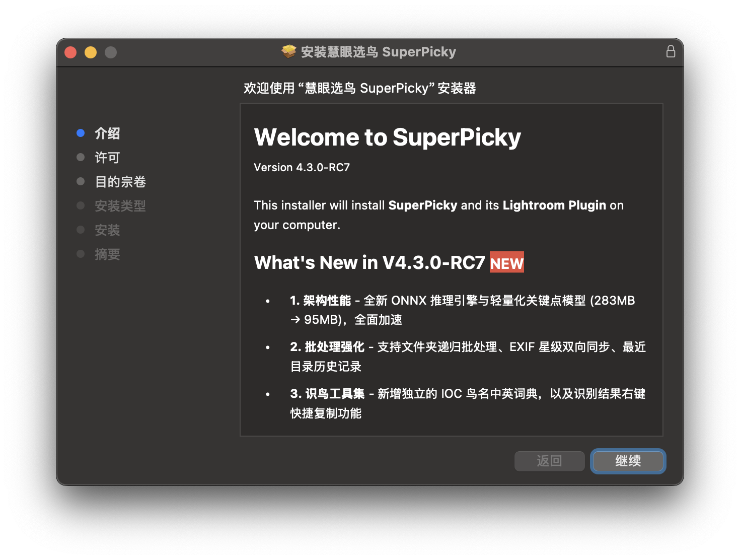Select the 安装 step in sidebar
Screen dimensions: 740x560
point(107,230)
